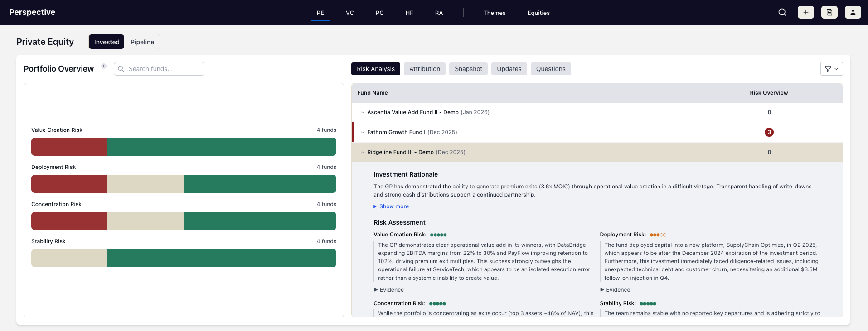
Task: Expand the Fathom Growth Fund I row
Action: coord(363,132)
